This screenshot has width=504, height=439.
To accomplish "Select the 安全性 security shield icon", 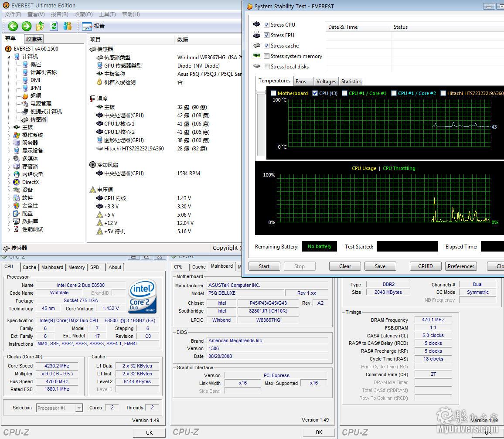I will tap(17, 206).
